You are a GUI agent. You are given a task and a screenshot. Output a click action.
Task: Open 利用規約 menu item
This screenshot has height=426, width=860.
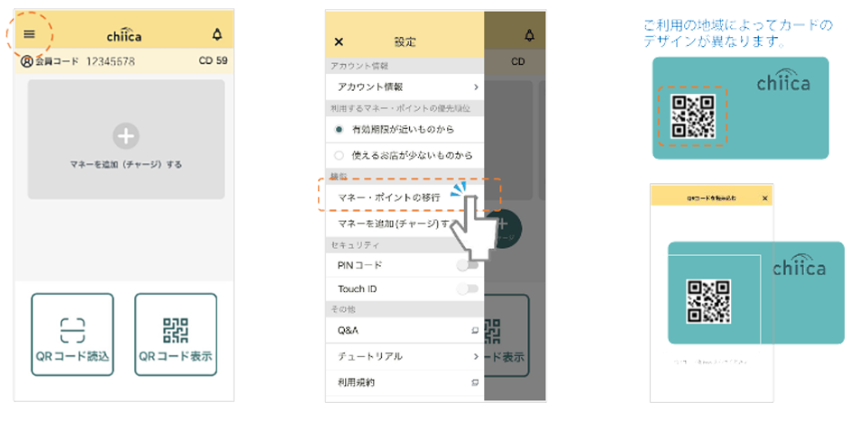405,382
